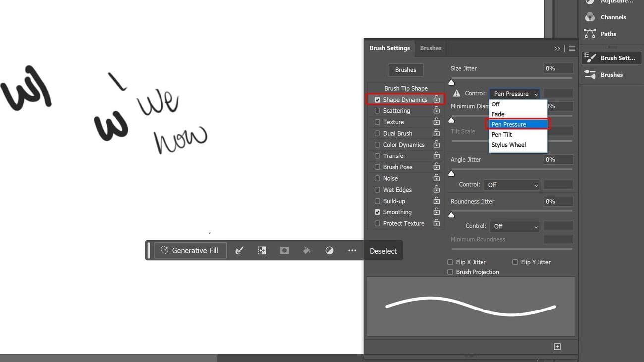Click the Deselect button
Screen dimensions: 644x362
383,251
